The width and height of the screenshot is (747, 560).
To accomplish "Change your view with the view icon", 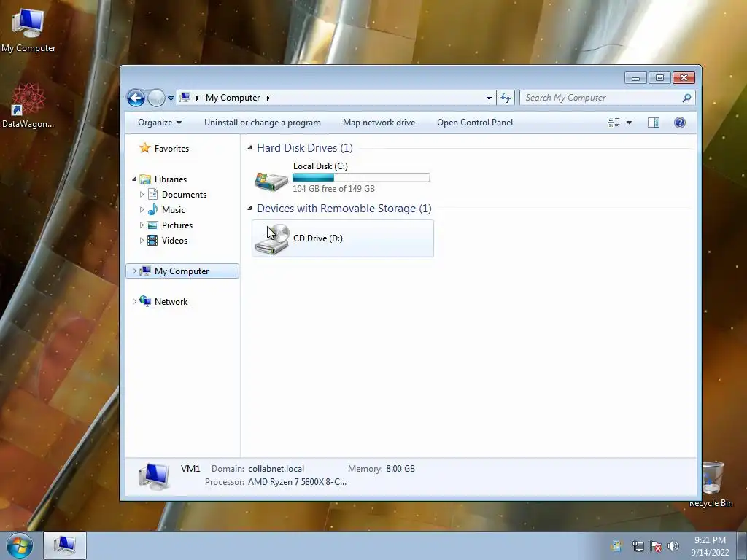I will (x=614, y=122).
